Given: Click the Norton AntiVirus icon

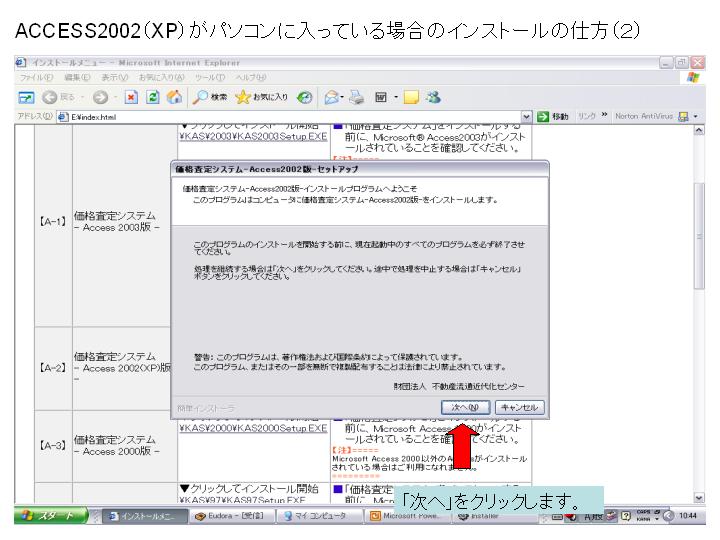Looking at the screenshot, I should (683, 117).
